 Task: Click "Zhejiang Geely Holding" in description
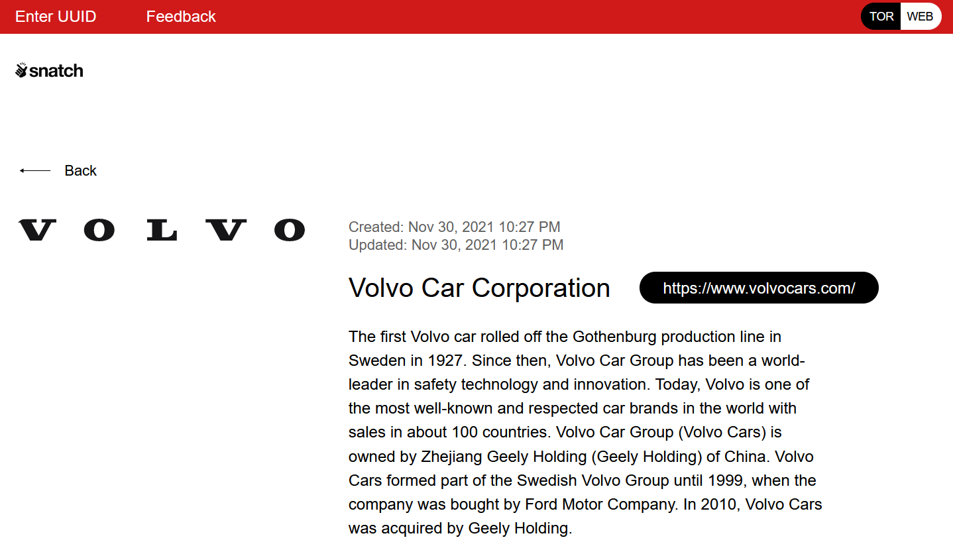[504, 457]
